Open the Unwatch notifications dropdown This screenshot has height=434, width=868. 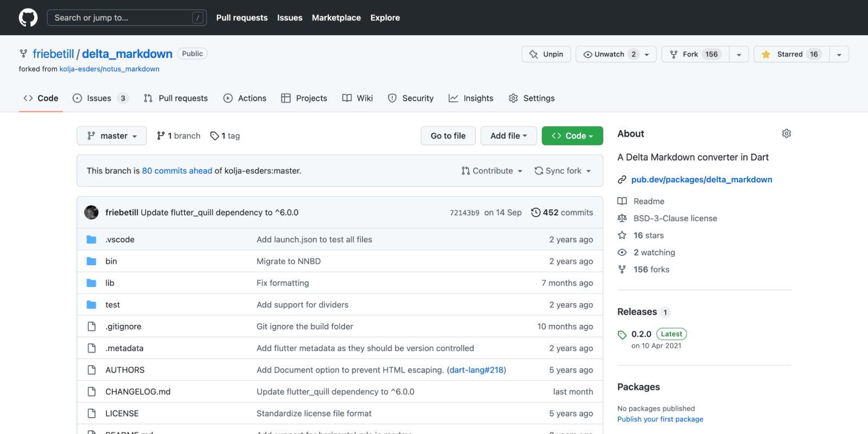pos(616,54)
